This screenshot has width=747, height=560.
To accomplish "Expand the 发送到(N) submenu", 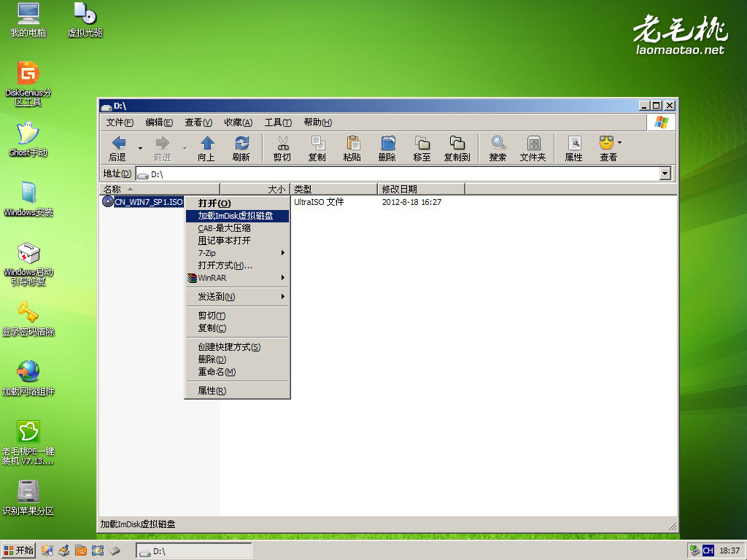I will [x=283, y=297].
